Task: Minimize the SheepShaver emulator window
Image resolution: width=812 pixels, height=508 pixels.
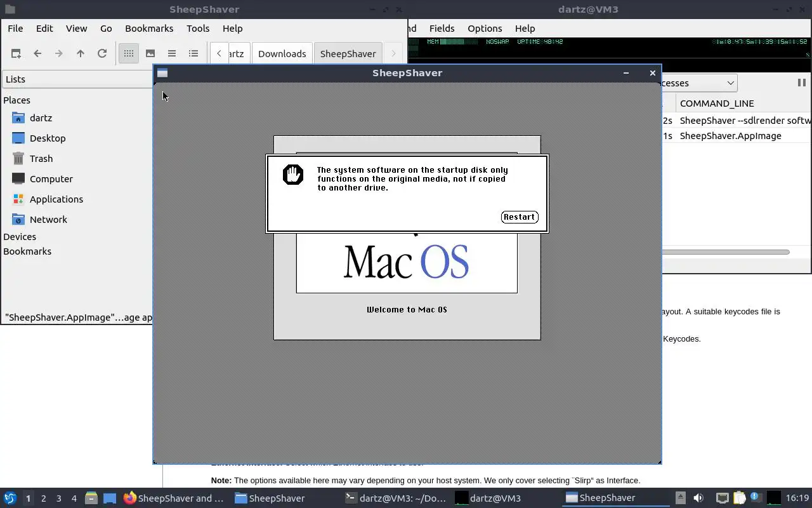Action: coord(626,73)
